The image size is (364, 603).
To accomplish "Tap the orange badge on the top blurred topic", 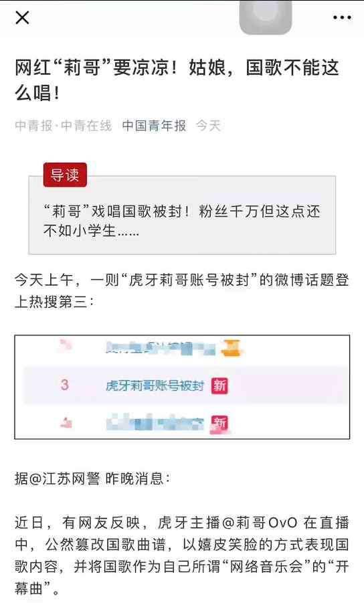I will tap(231, 347).
